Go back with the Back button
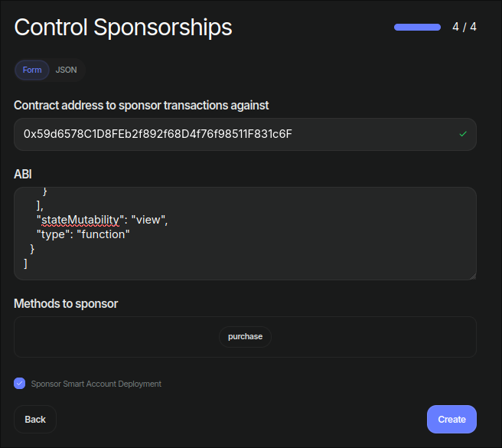Screen dimensions: 502x448 tap(35, 419)
